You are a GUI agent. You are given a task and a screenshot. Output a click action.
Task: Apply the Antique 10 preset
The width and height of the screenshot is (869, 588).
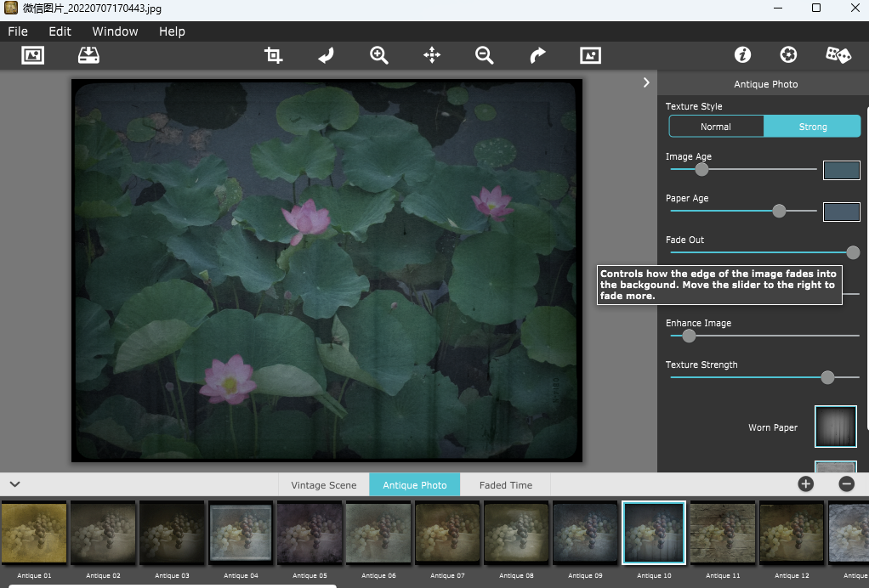654,533
